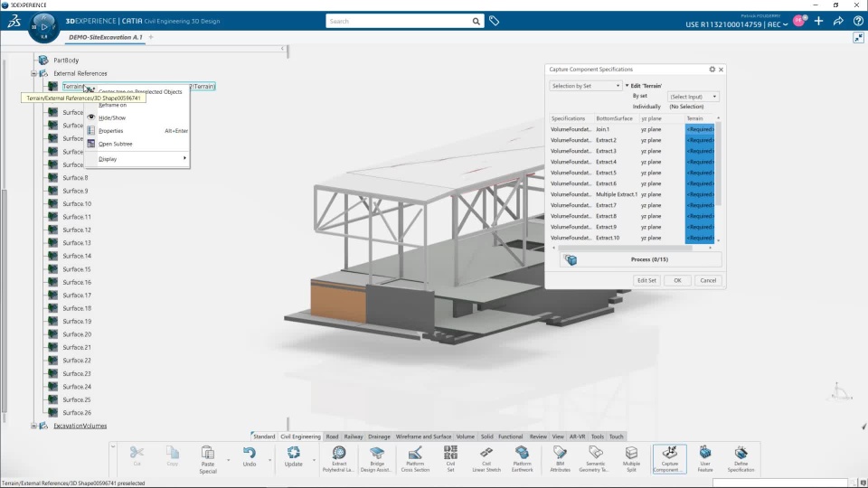Switch to the Volume tab
This screenshot has height=488, width=868.
pos(465,436)
